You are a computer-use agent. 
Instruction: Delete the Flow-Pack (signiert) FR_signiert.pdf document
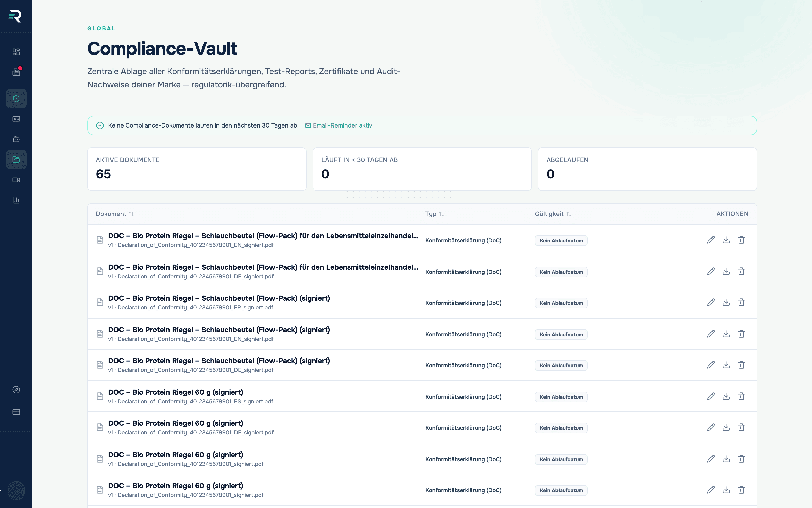tap(741, 302)
